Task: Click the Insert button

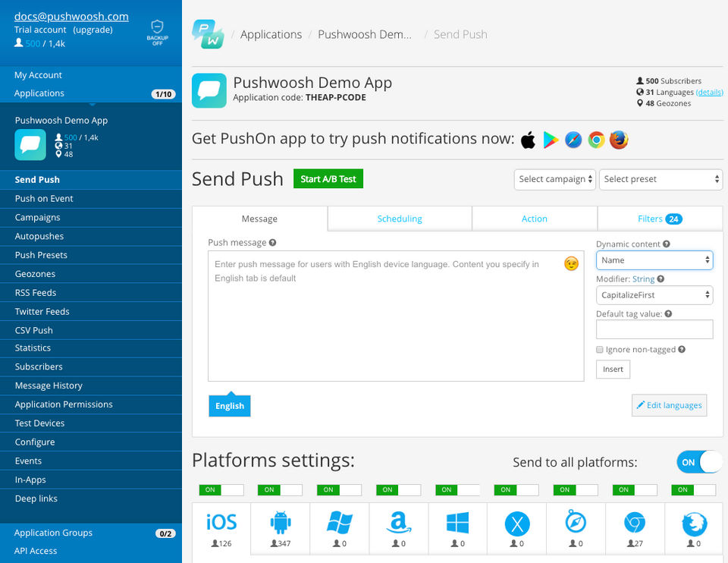Action: click(613, 370)
